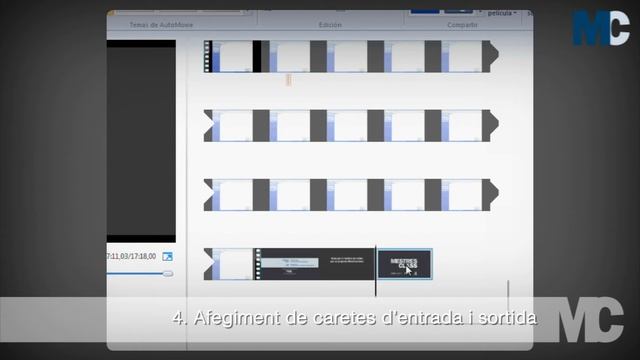Click the preview seek slider handle
This screenshot has width=640, height=360.
168,273
